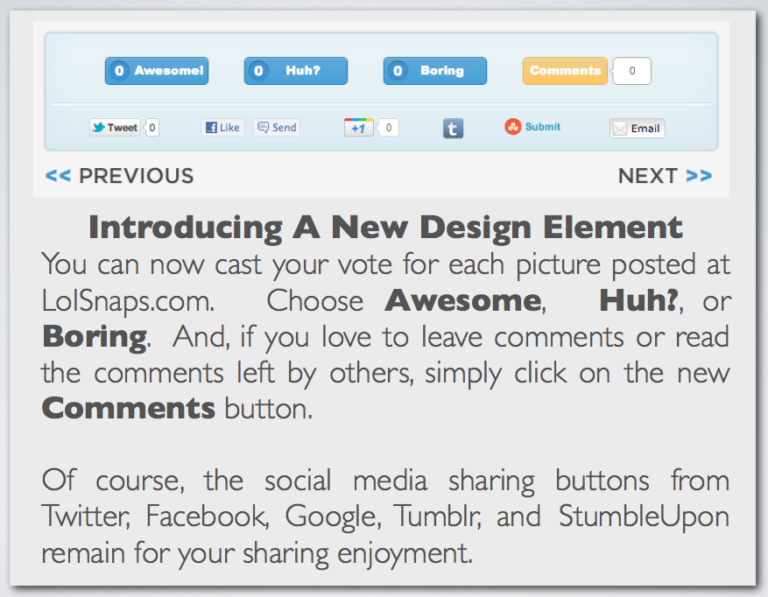This screenshot has width=768, height=597.
Task: Click the StumbleUpon Submit button
Action: 533,127
